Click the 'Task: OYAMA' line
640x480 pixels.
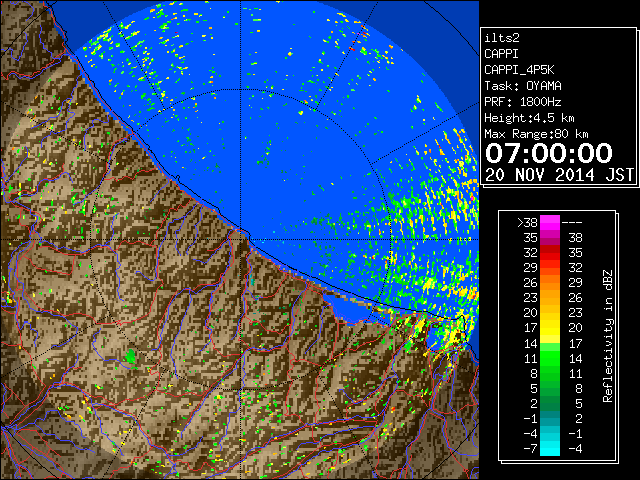pos(523,86)
